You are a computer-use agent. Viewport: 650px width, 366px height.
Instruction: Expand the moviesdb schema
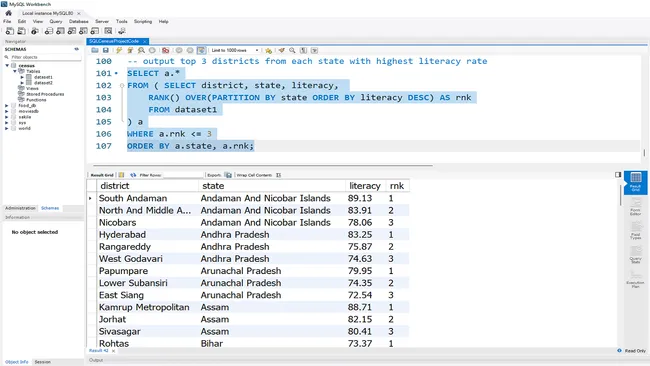(7, 111)
